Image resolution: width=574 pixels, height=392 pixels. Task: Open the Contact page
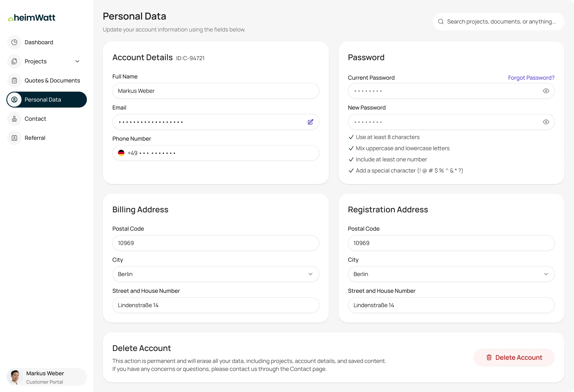coord(47,119)
